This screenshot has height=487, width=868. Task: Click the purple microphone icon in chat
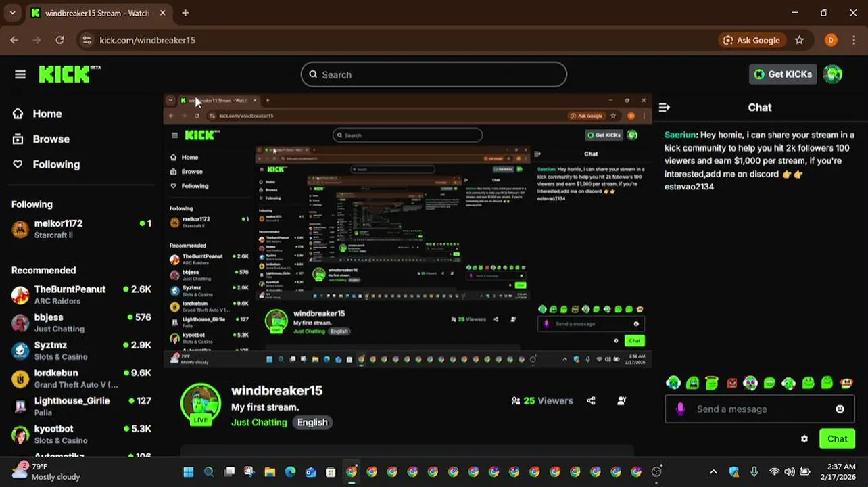click(680, 409)
